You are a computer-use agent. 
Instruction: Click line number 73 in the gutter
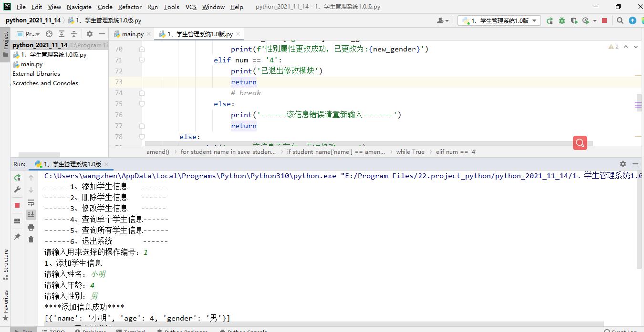(119, 82)
